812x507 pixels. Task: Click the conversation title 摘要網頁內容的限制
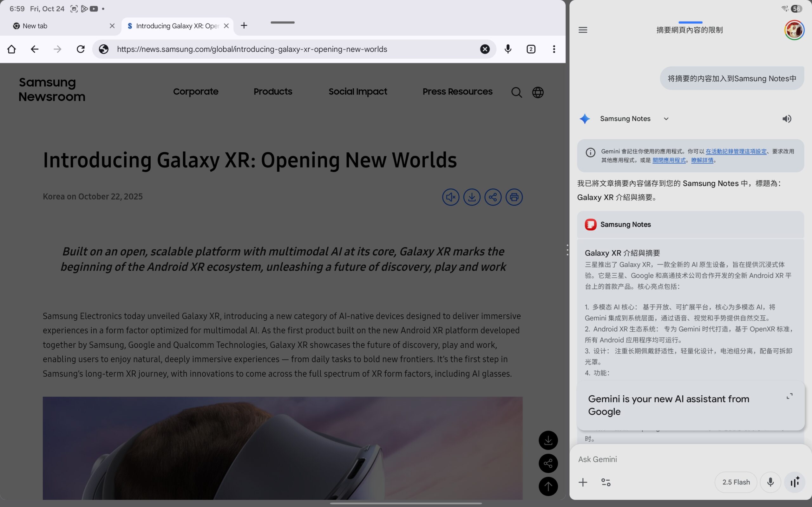click(x=689, y=30)
